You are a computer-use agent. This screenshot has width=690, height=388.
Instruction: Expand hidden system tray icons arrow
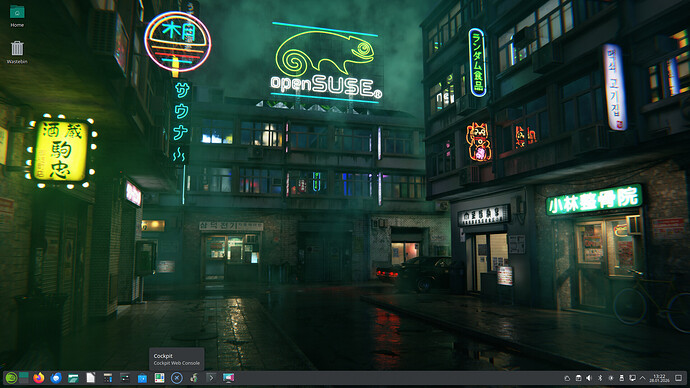[x=643, y=378]
